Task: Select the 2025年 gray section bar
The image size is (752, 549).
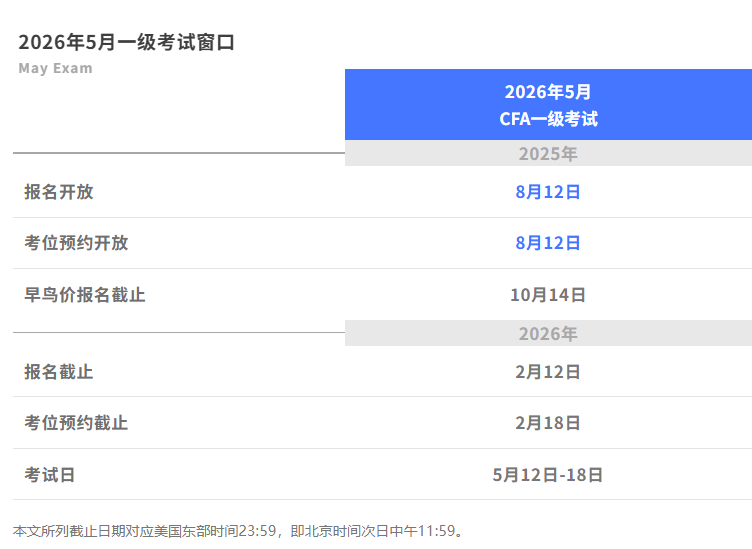Action: (x=548, y=154)
